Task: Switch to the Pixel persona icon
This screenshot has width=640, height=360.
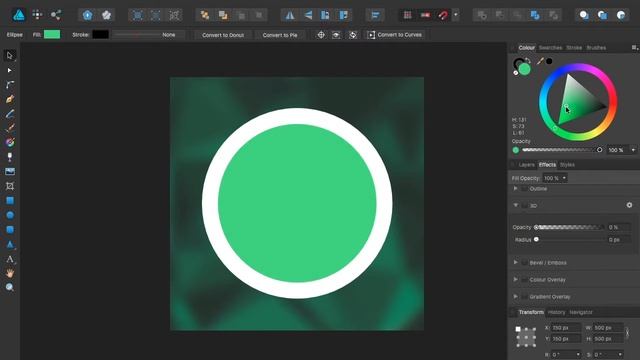Action: pos(37,15)
